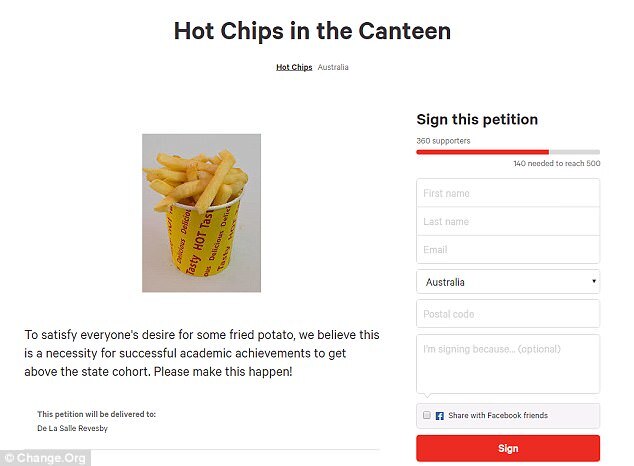This screenshot has height=466, width=634.
Task: Click the Australia location text under title
Action: pos(333,67)
